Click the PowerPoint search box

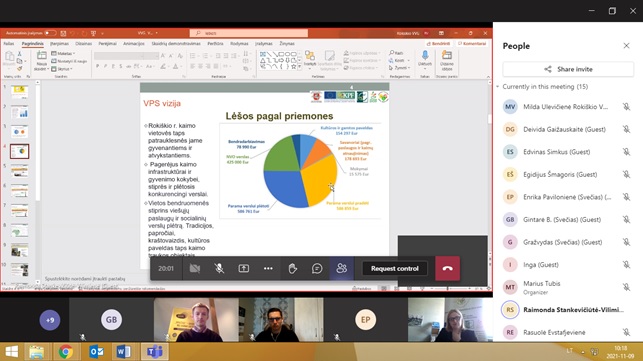pos(249,33)
